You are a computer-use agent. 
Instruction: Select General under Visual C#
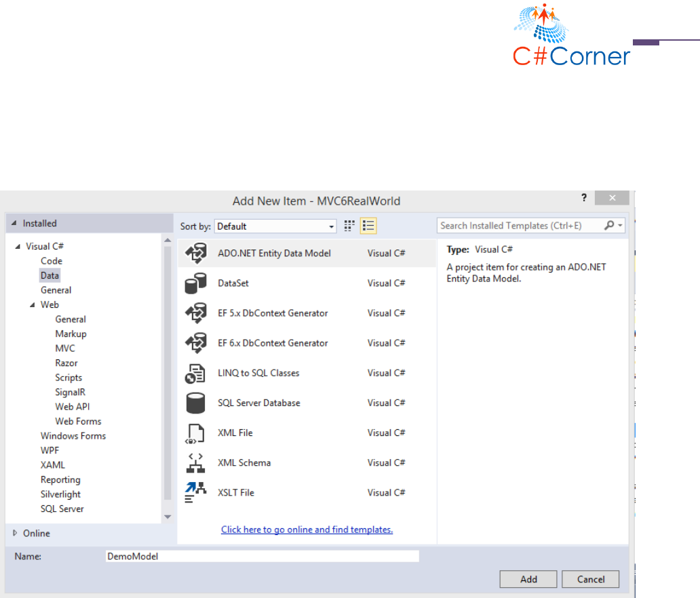pos(56,290)
